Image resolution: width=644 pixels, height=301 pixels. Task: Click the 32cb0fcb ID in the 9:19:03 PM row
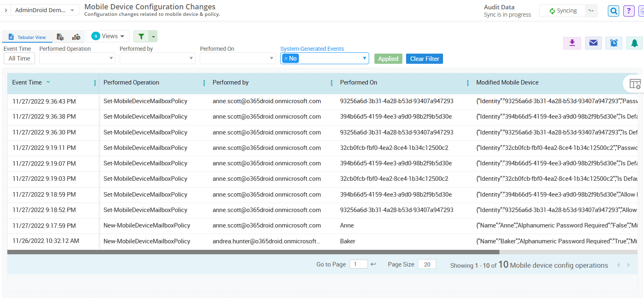click(394, 179)
